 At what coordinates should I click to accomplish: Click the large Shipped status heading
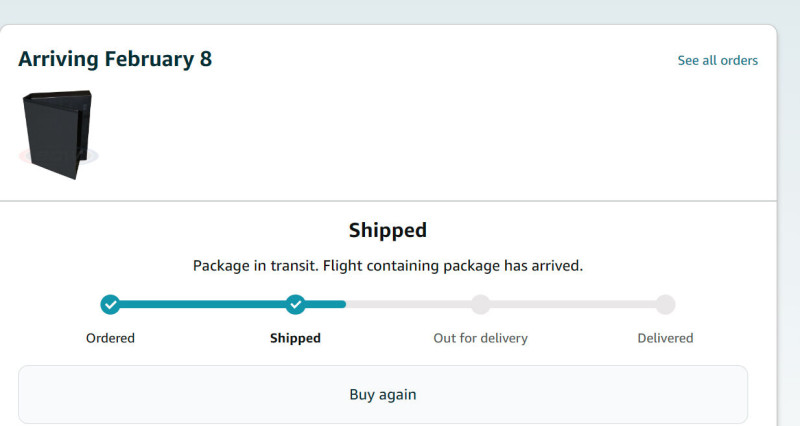[x=388, y=230]
